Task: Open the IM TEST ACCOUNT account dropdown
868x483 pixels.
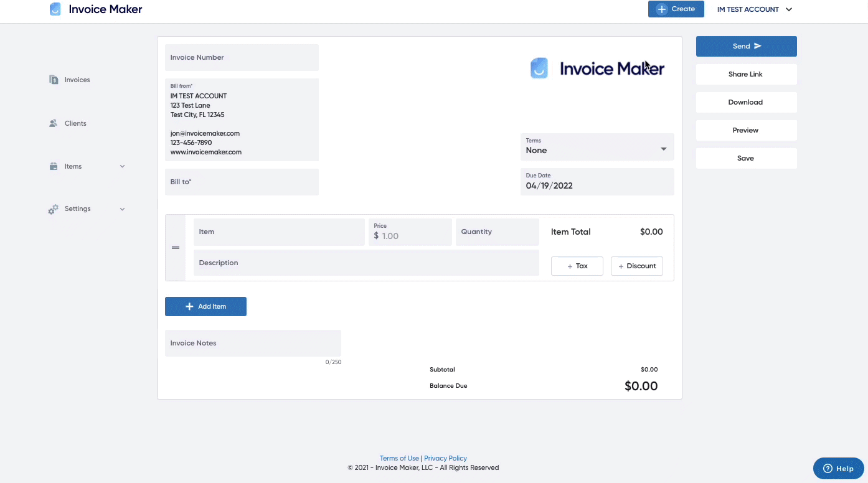Action: 755,9
